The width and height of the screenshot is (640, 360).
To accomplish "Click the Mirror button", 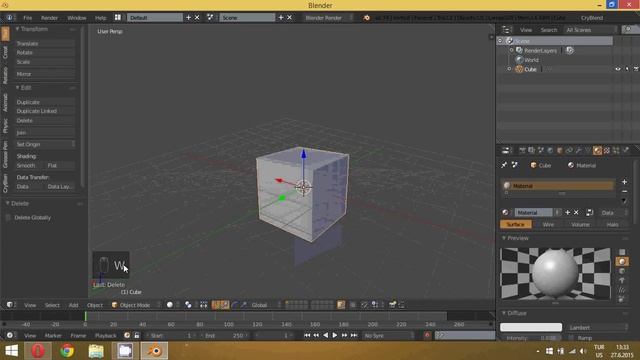I will [x=45, y=74].
